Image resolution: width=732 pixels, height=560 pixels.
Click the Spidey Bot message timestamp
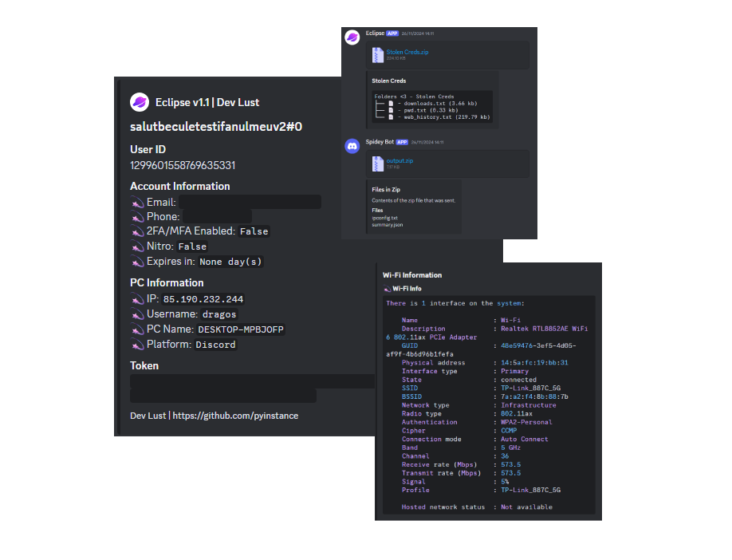coord(427,143)
